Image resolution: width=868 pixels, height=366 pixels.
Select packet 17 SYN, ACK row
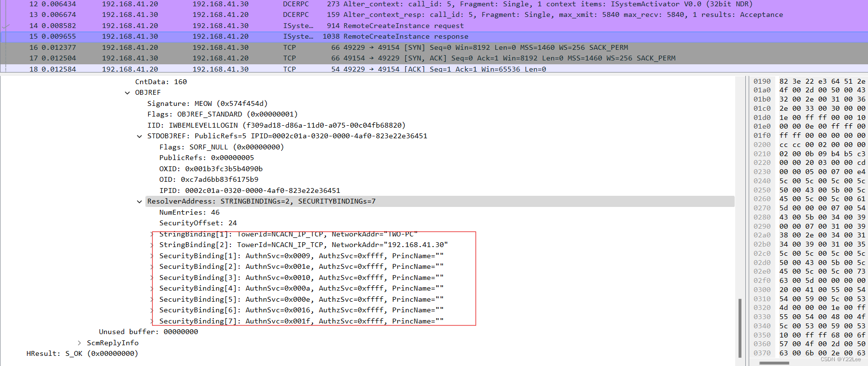pyautogui.click(x=434, y=58)
